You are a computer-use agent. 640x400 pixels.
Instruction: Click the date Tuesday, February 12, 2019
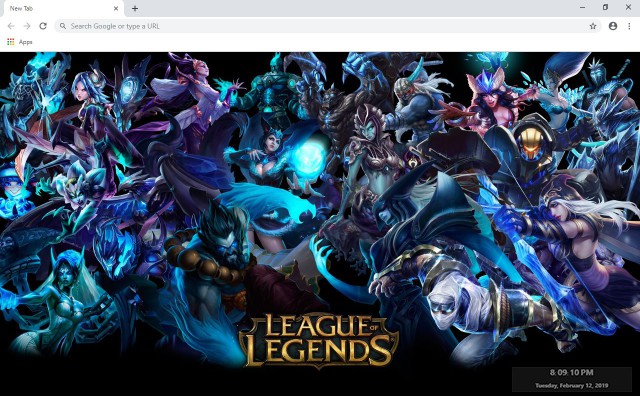click(571, 385)
